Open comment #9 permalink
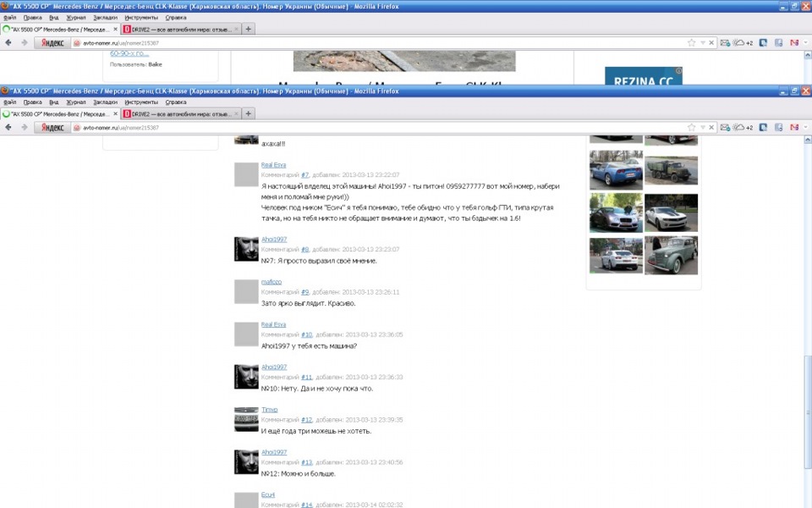Viewport: 812px width, 508px height. (305, 292)
